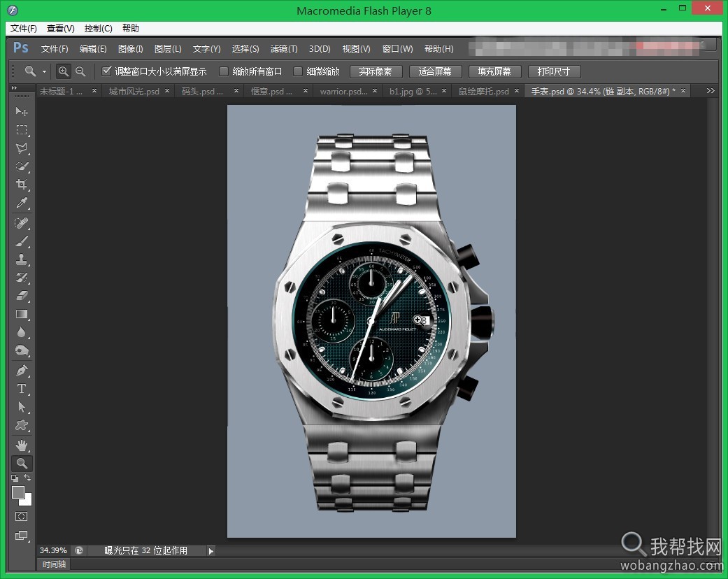Open Flash Player 帮助 menu
The image size is (728, 579).
(131, 29)
